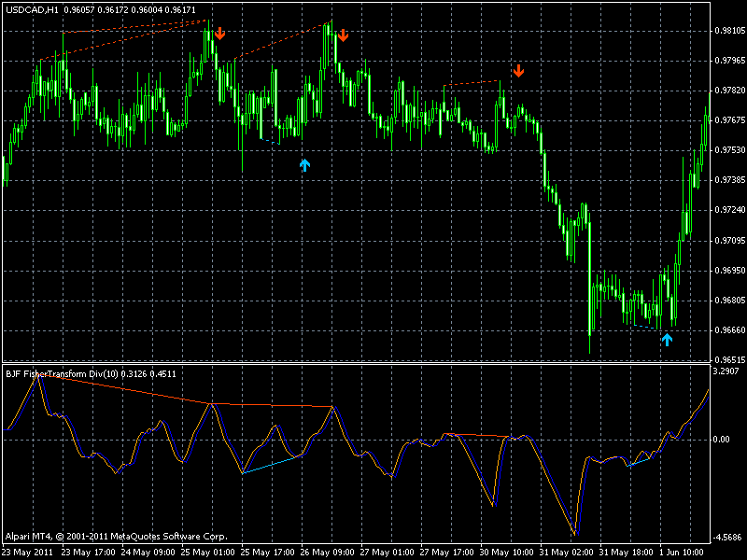
Task: Click the 0.97530 price axis label
Action: [x=729, y=150]
